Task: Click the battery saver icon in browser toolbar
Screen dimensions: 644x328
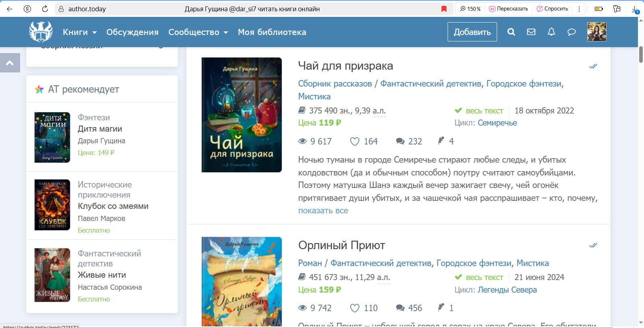Action: pos(599,9)
